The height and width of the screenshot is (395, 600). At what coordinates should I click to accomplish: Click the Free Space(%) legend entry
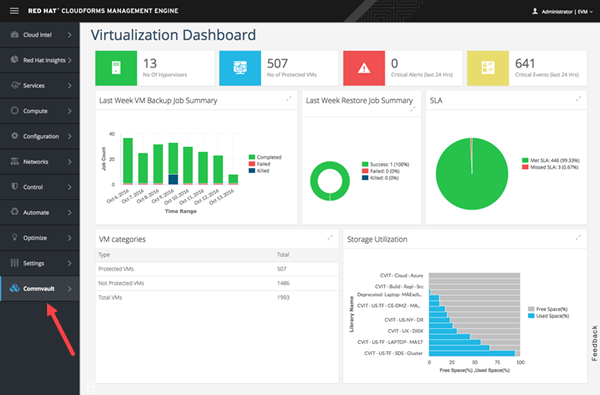click(548, 309)
